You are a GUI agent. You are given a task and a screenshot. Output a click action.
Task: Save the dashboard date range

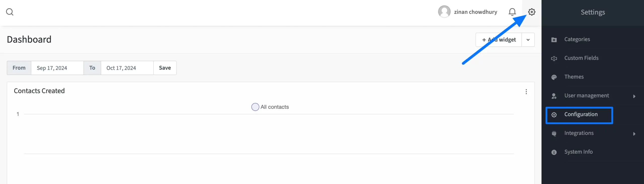pyautogui.click(x=165, y=68)
